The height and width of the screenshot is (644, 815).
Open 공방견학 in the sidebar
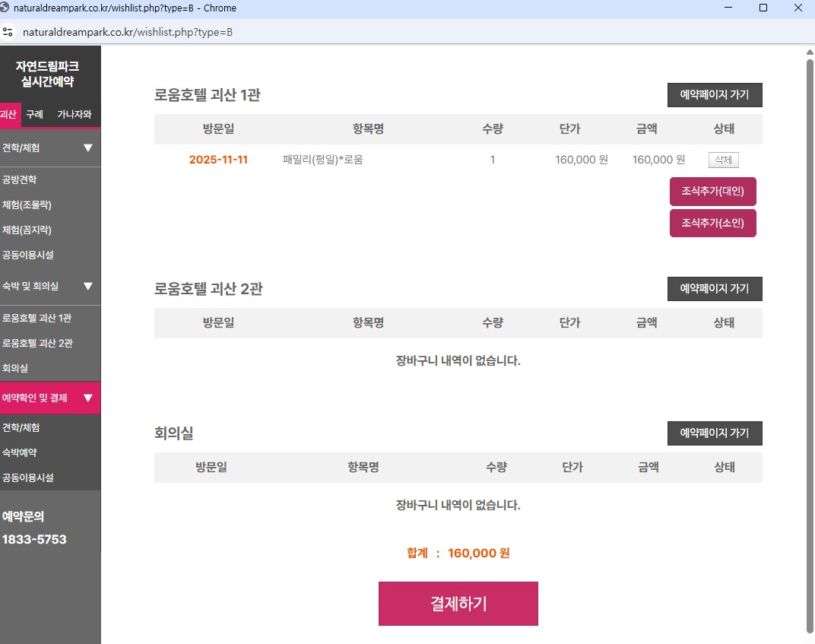tap(20, 180)
